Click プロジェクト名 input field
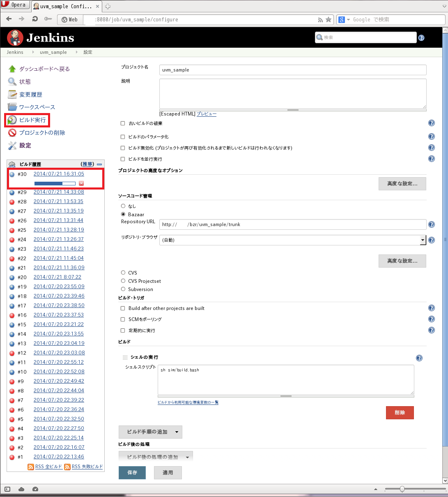This screenshot has width=448, height=497. pyautogui.click(x=293, y=70)
